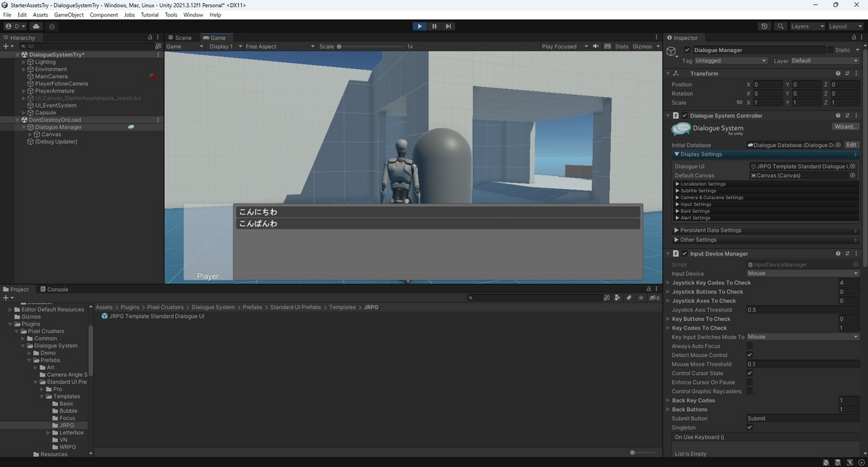
Task: Toggle the Singleton checkbox
Action: pos(749,427)
